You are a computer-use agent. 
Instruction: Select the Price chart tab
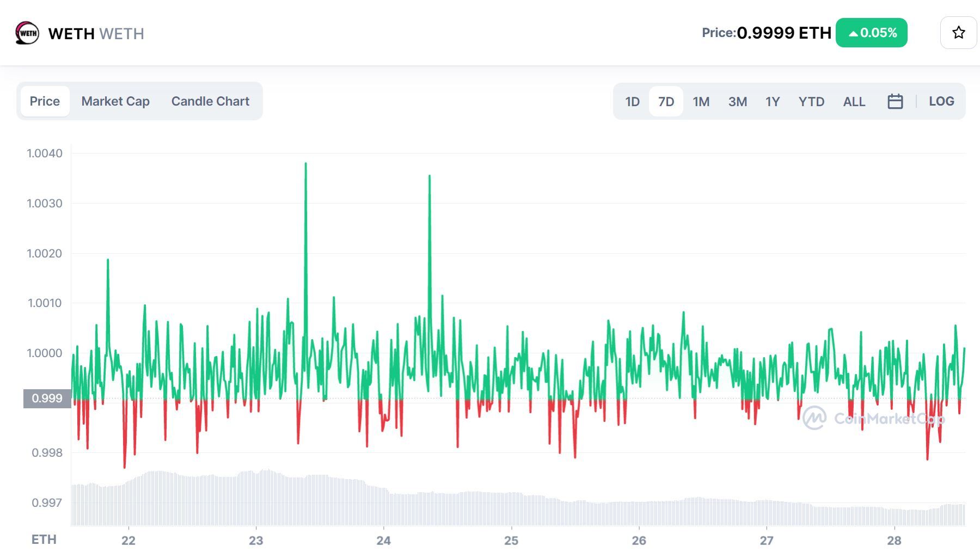(x=45, y=101)
